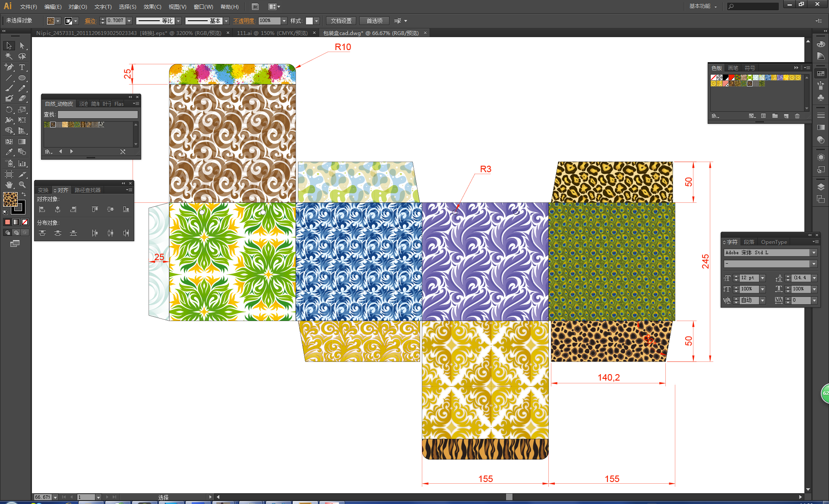Open the 效果(C) menu
This screenshot has width=829, height=504.
152,6
